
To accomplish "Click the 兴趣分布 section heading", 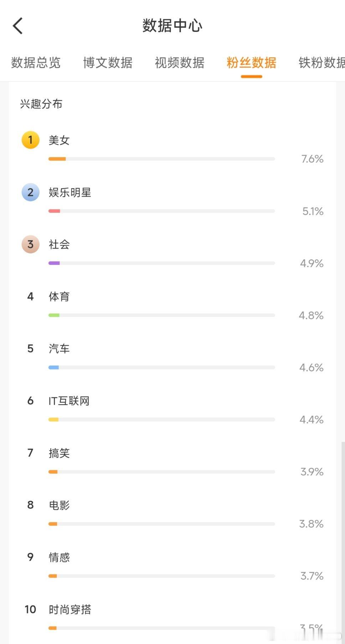I will (41, 104).
